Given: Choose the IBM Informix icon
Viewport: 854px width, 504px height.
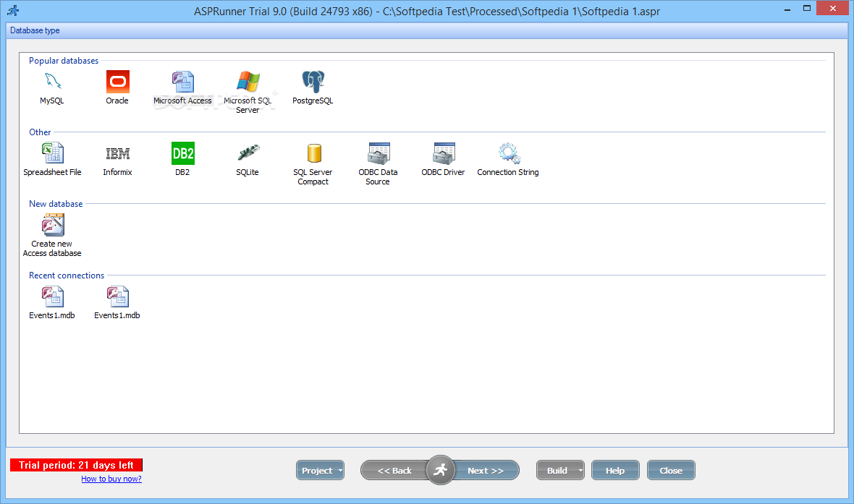Looking at the screenshot, I should pos(118,153).
